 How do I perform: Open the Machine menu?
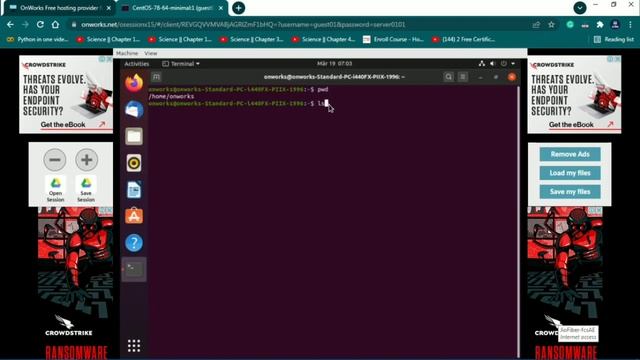127,53
